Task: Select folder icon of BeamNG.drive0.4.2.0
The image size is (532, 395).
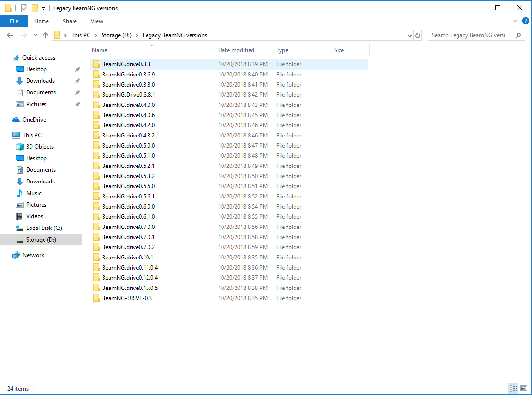Action: pos(96,125)
